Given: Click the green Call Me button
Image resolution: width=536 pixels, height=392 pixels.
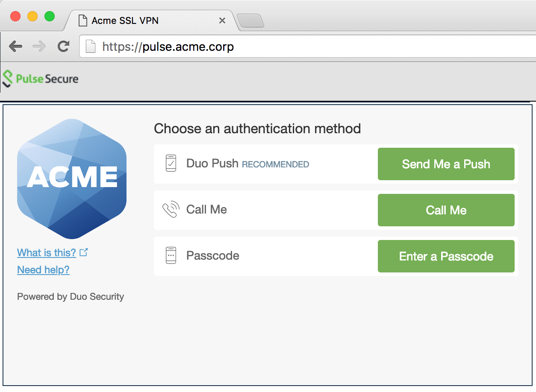Looking at the screenshot, I should pos(446,210).
